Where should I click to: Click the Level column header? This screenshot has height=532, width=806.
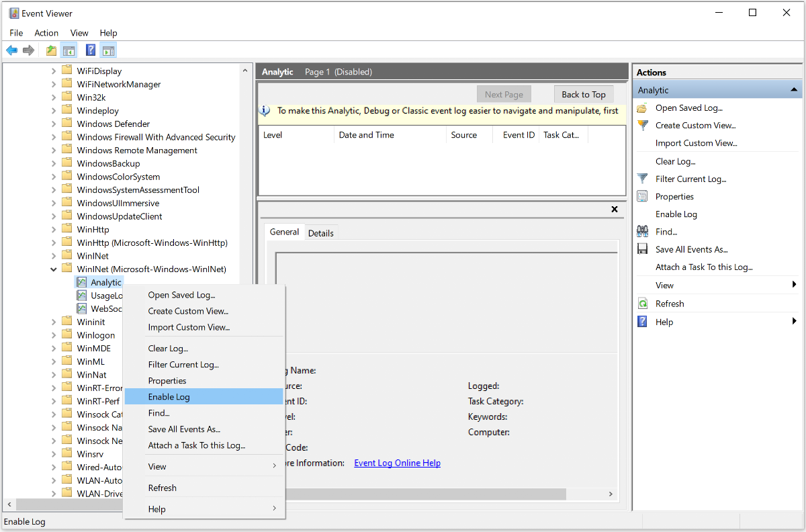tap(296, 135)
